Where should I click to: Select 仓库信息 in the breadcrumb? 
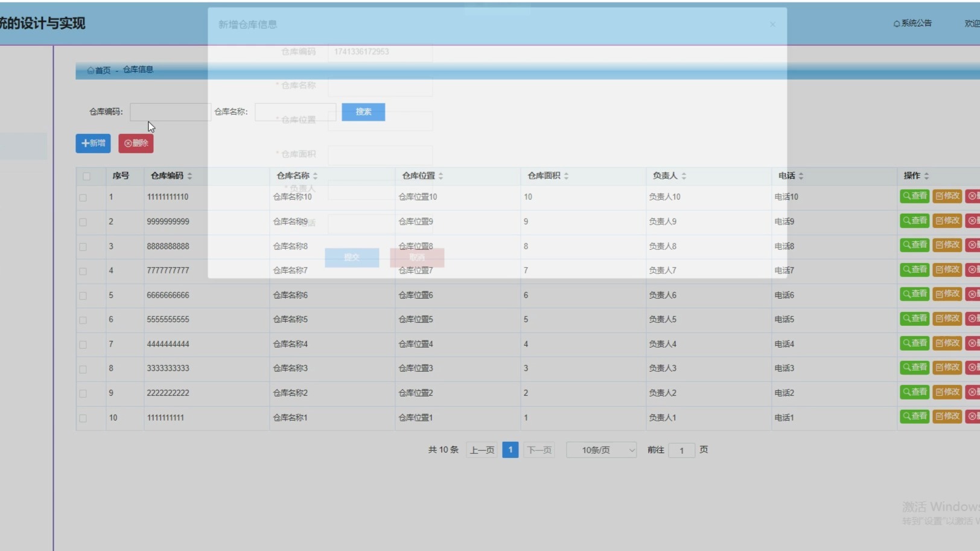(137, 70)
